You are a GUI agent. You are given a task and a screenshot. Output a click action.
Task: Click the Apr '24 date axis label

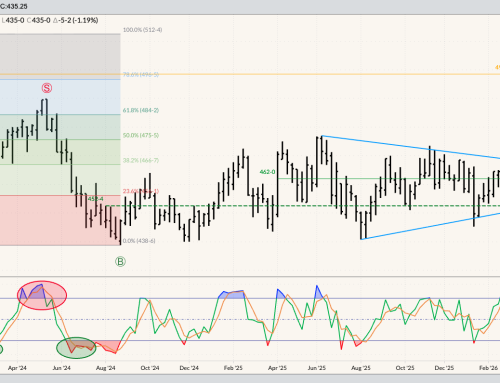point(17,368)
